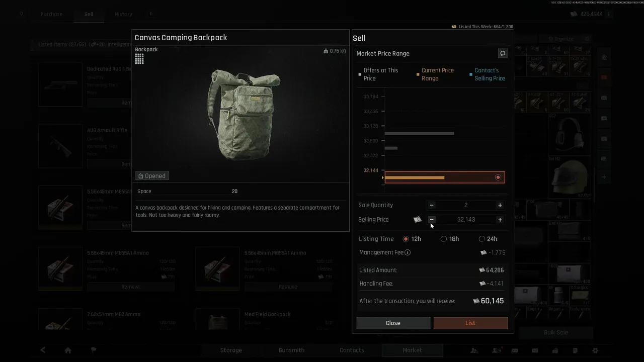Increase Selling Price with plus button

click(x=500, y=220)
